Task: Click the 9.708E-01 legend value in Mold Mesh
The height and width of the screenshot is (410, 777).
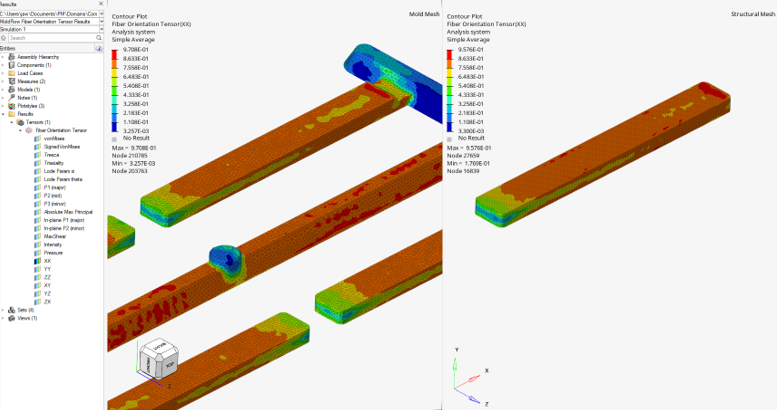Action: pyautogui.click(x=135, y=50)
